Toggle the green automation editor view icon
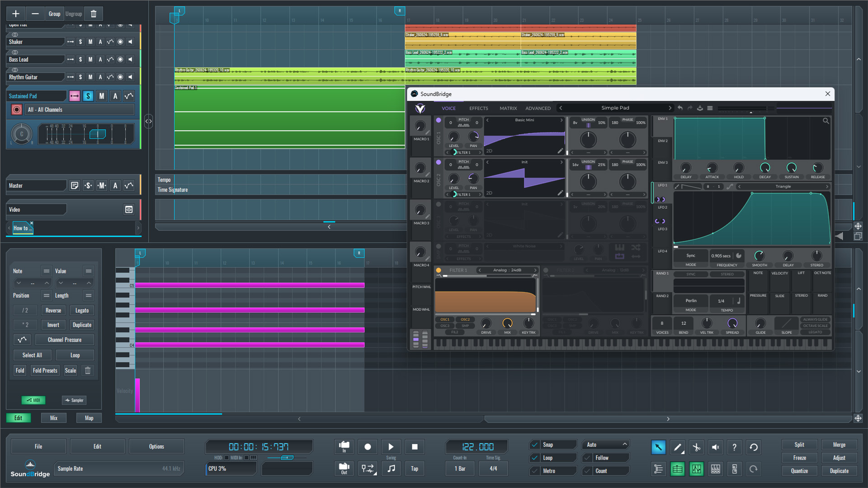 pyautogui.click(x=696, y=469)
